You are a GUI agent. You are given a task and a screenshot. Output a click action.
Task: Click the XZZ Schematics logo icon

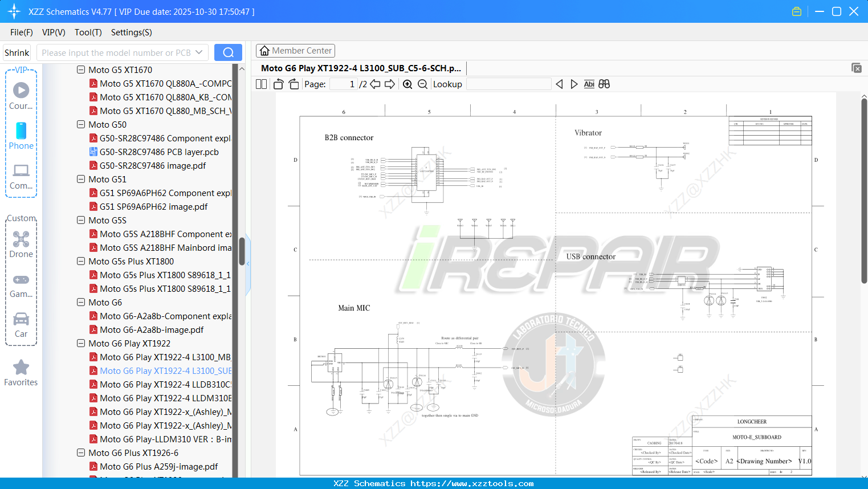[x=14, y=11]
